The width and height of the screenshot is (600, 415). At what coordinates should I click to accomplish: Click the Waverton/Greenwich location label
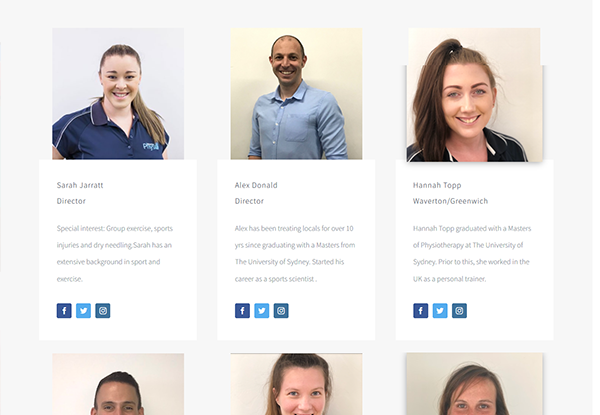[x=450, y=201]
